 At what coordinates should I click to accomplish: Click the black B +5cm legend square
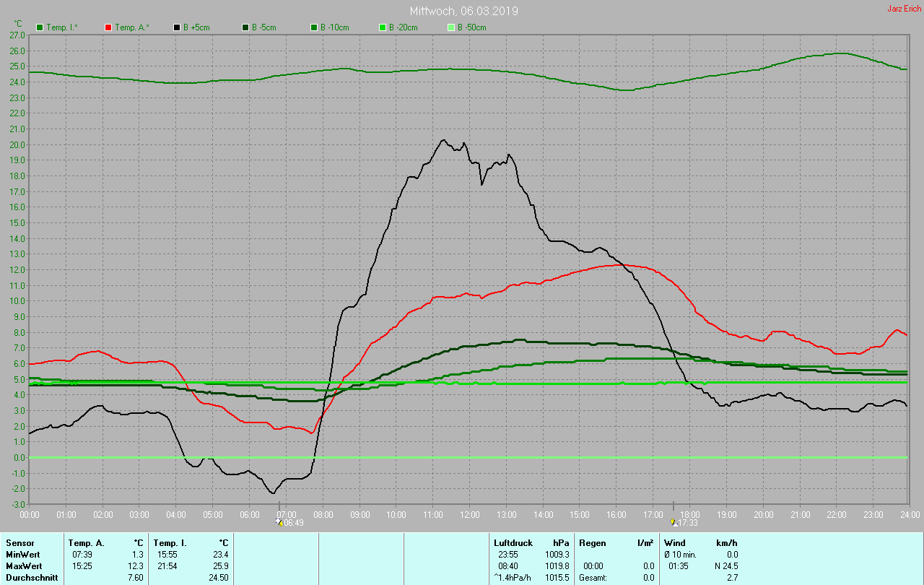coord(177,27)
